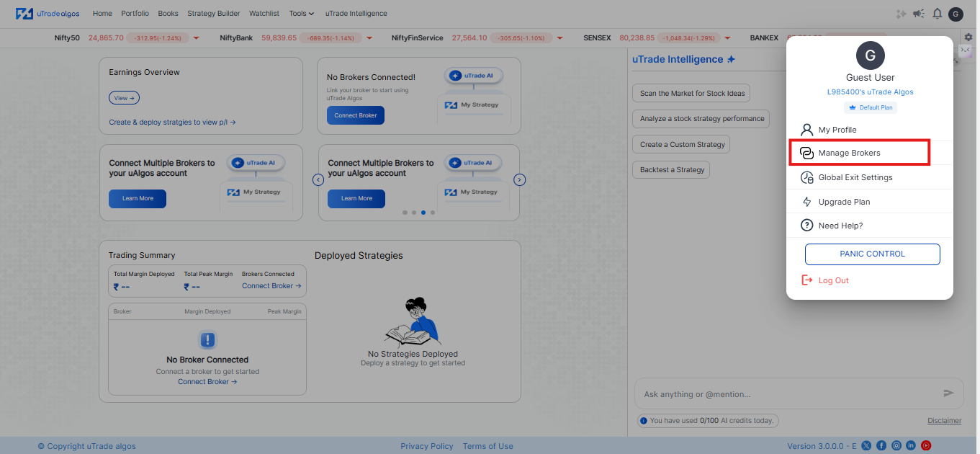Click the sparkle beside uTrade Intelligence title

(731, 59)
